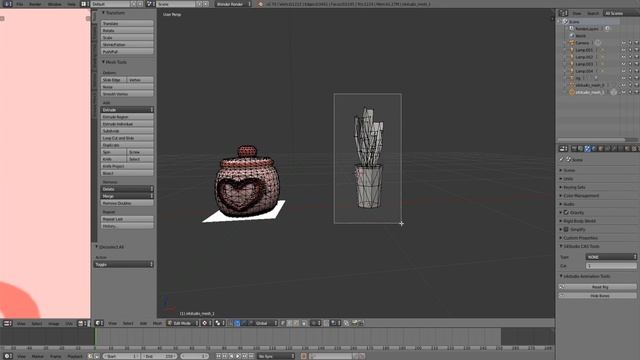The image size is (640, 360).
Task: Enable the Simplify checkbox
Action: (x=566, y=229)
